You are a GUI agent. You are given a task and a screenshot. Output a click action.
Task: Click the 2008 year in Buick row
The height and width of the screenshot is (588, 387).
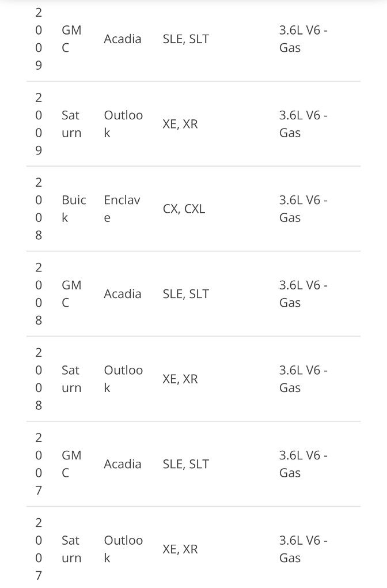[39, 209]
